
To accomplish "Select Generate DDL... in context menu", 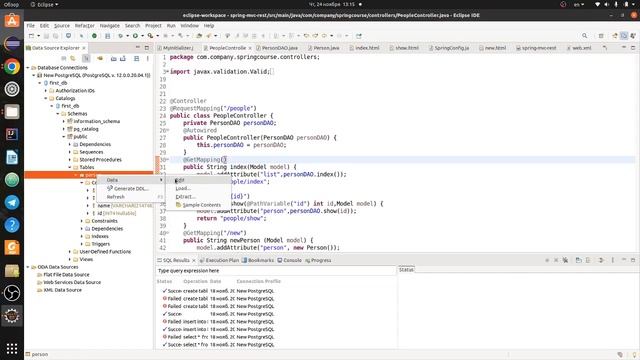I will (131, 189).
